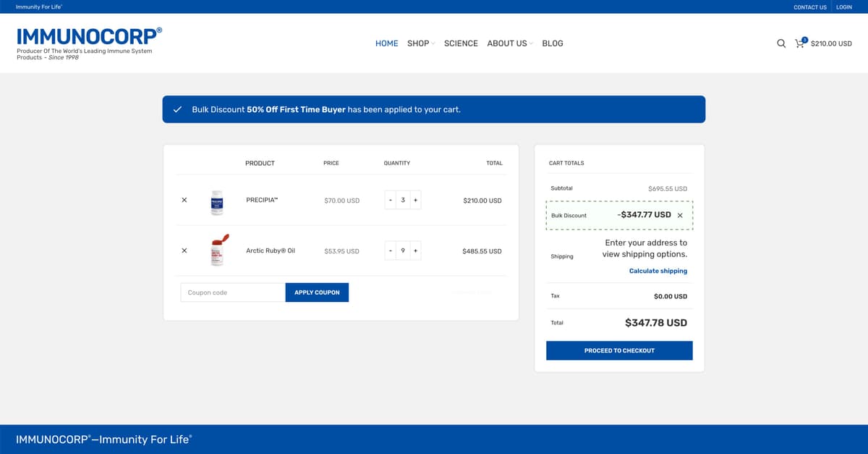This screenshot has height=454, width=868.
Task: Open the BLOG menu item
Action: tap(553, 43)
